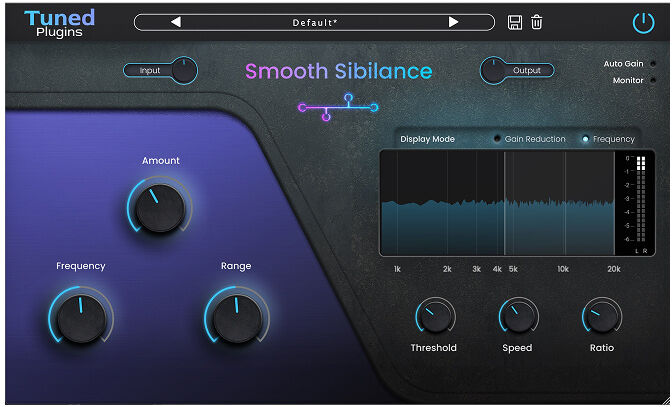Click the 20k frequency label
Image resolution: width=672 pixels, height=407 pixels.
pyautogui.click(x=614, y=269)
